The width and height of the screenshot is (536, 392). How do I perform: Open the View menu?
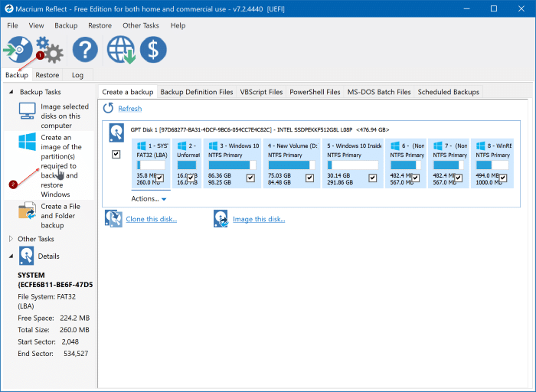(x=36, y=25)
